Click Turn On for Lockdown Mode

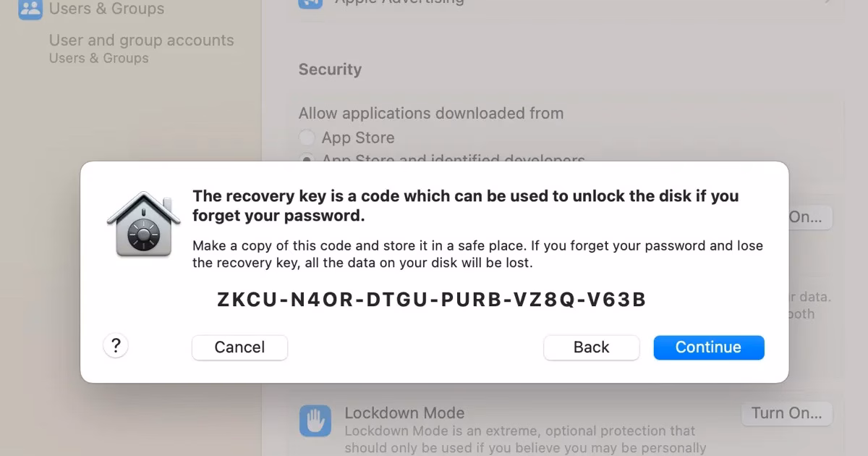coord(786,413)
